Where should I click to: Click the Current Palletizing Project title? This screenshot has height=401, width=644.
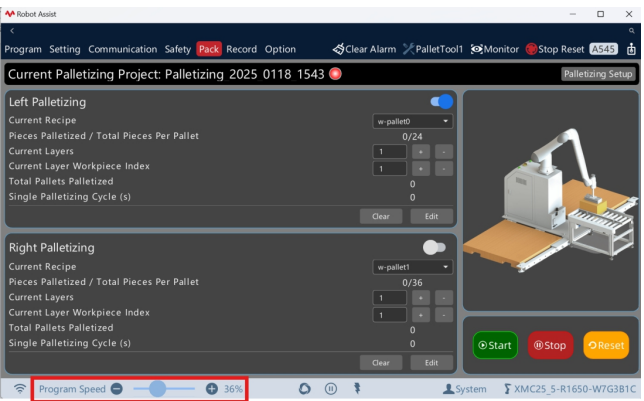(x=166, y=74)
